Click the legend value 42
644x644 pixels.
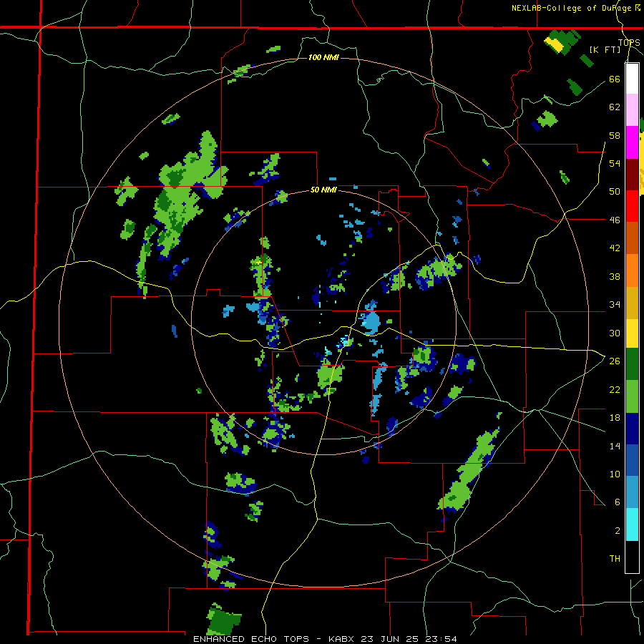click(615, 248)
